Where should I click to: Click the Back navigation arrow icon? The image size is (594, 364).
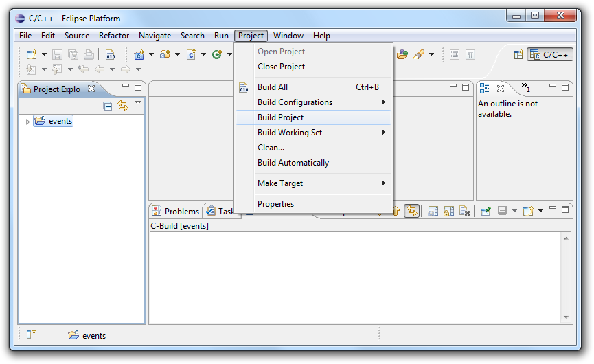pos(100,69)
